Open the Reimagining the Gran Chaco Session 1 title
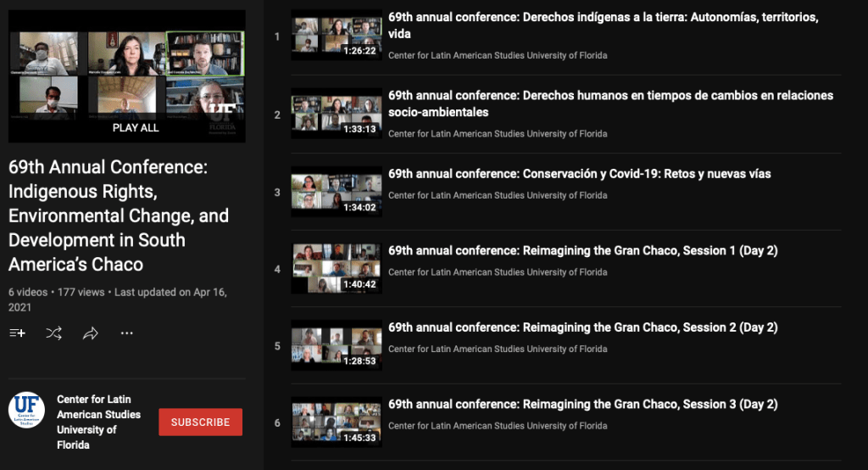Image resolution: width=868 pixels, height=470 pixels. tap(582, 251)
